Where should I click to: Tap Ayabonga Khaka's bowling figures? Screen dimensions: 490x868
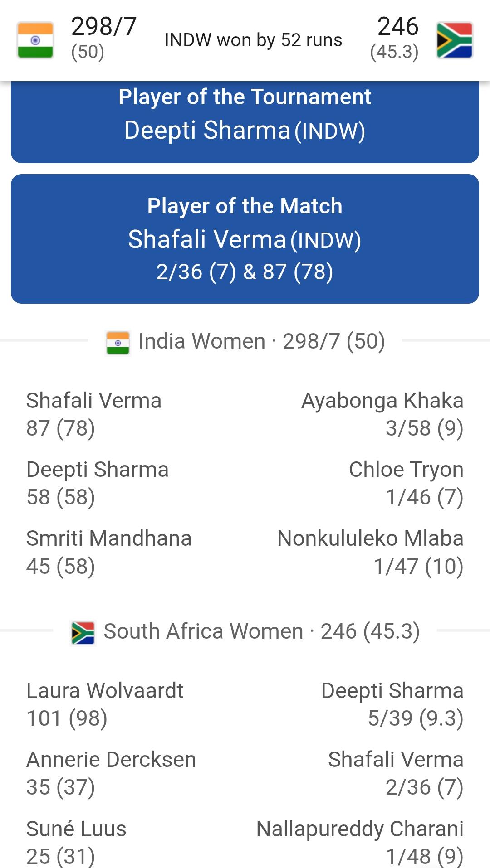coord(382,414)
